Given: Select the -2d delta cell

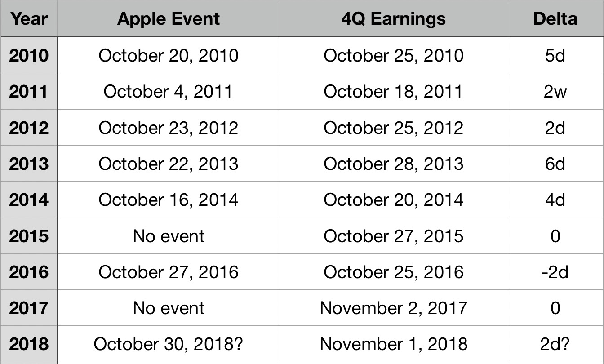Looking at the screenshot, I should pyautogui.click(x=555, y=272).
